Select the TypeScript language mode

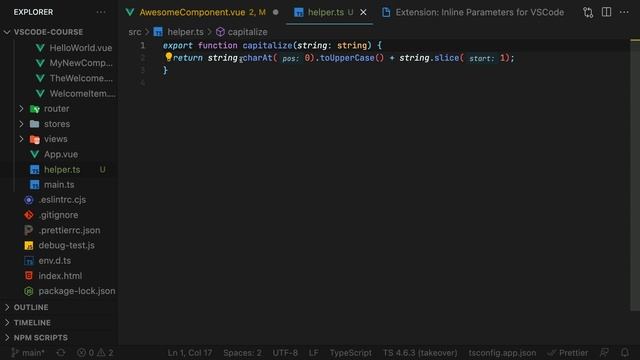[x=351, y=353]
